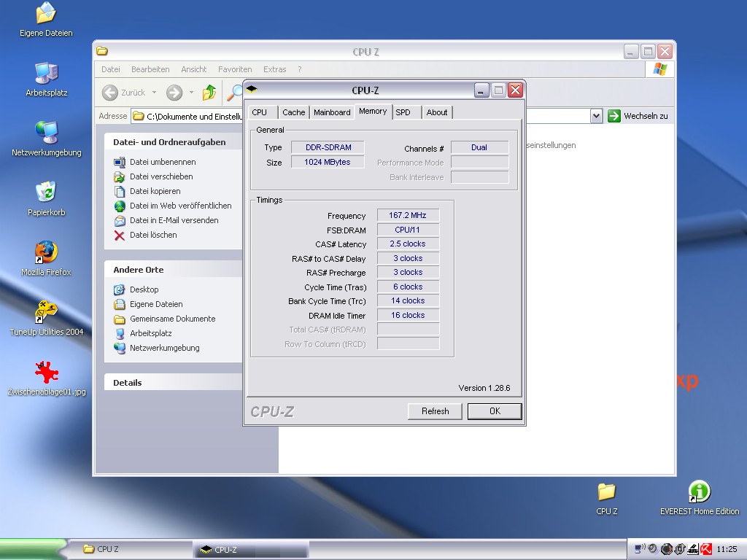Open Zurück history dropdown arrow
Screen dimensions: 747x560
pos(155,93)
